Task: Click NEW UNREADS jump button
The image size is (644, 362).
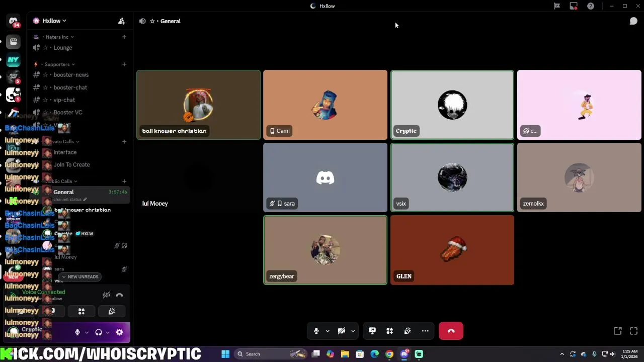Action: point(80,277)
